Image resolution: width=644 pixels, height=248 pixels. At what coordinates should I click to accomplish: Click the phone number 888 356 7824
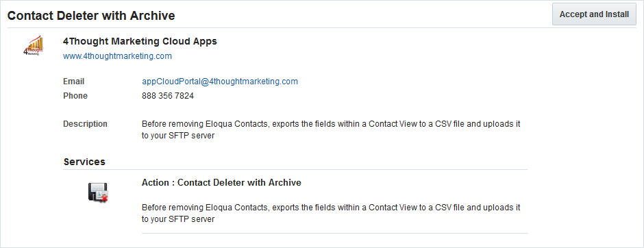coord(168,96)
